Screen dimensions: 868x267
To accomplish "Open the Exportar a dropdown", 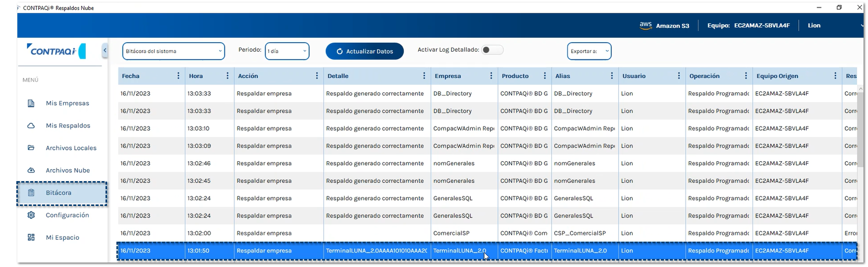I will pyautogui.click(x=589, y=51).
